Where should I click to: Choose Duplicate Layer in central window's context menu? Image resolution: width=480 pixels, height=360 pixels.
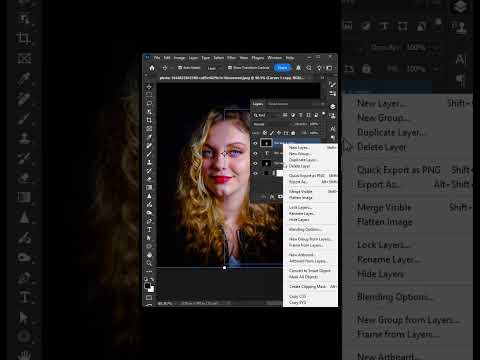click(303, 160)
